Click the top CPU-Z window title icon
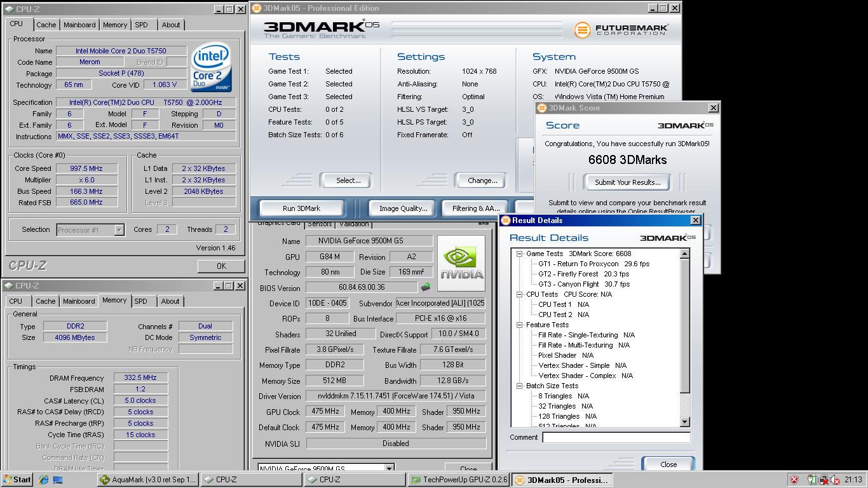Image resolution: width=868 pixels, height=488 pixels. (9, 10)
